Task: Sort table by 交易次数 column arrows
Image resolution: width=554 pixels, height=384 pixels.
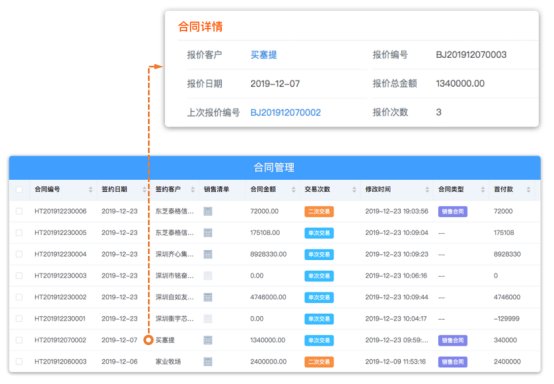Action: tap(354, 190)
